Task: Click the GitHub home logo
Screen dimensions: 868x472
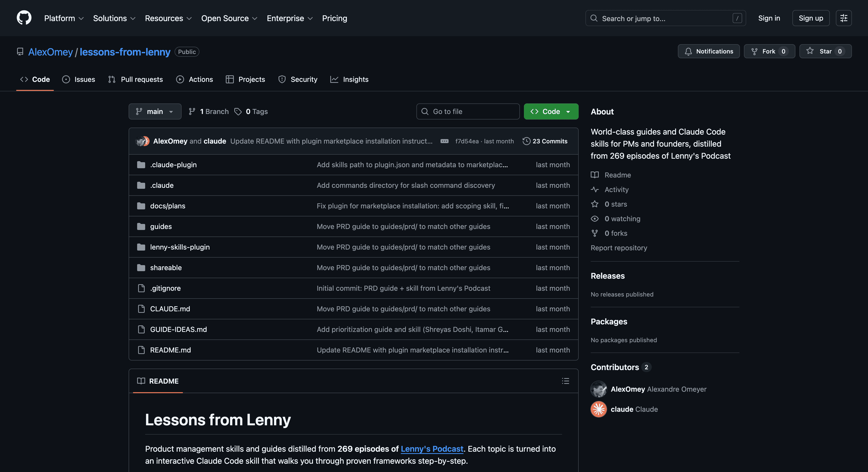Action: pos(24,18)
